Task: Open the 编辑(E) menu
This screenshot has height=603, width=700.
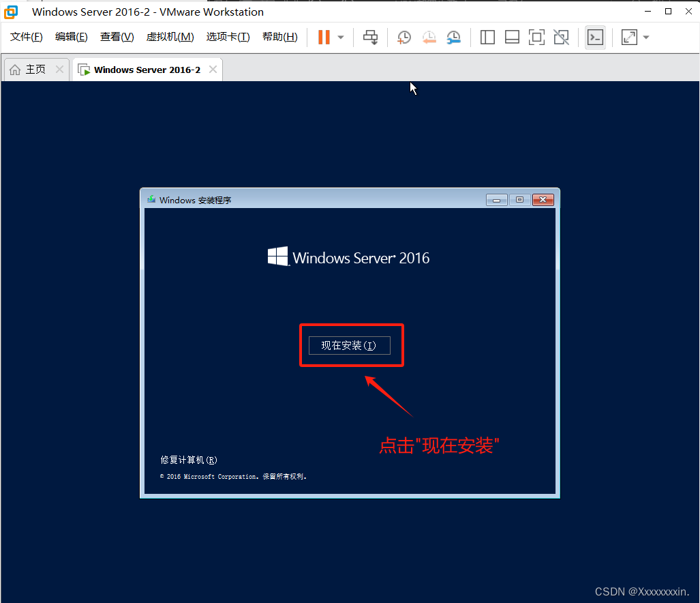Action: [x=72, y=37]
